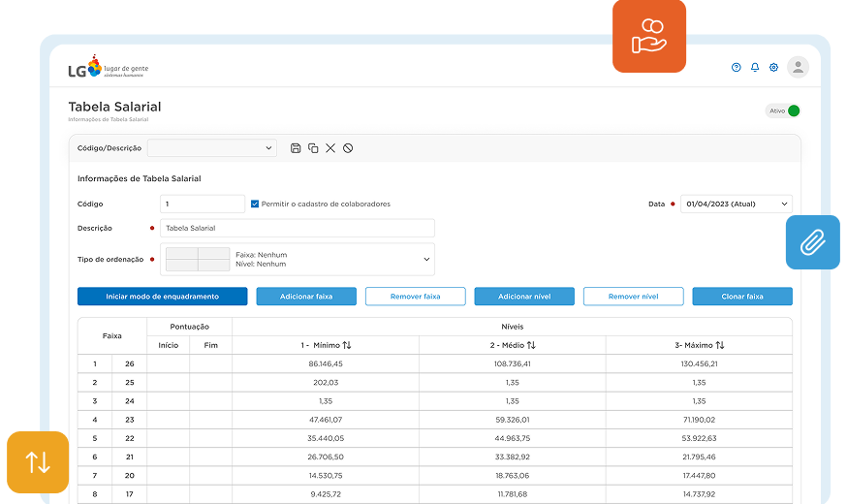Click the prohibit (circle-slash) icon
This screenshot has width=847, height=504.
348,148
